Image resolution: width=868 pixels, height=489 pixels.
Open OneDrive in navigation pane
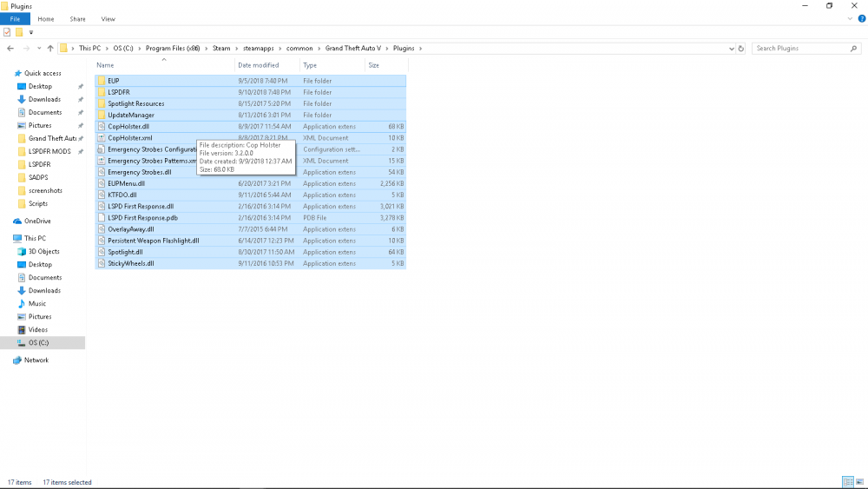[x=37, y=221]
